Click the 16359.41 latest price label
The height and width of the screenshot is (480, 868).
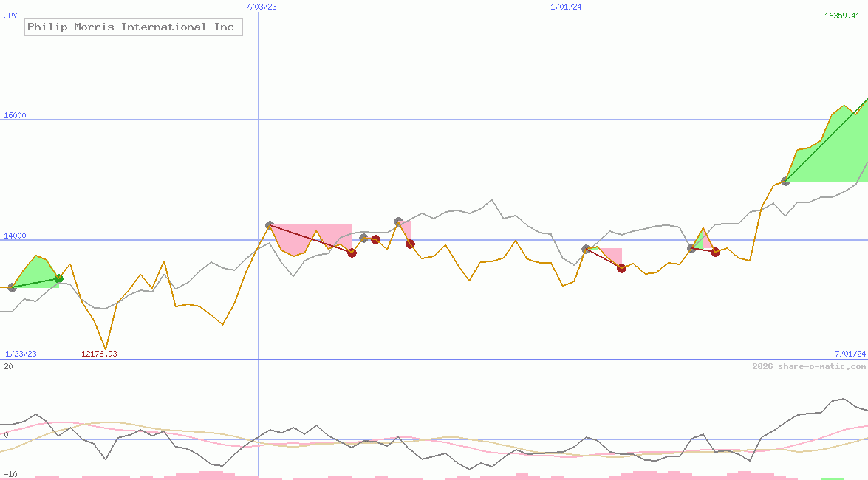click(842, 15)
